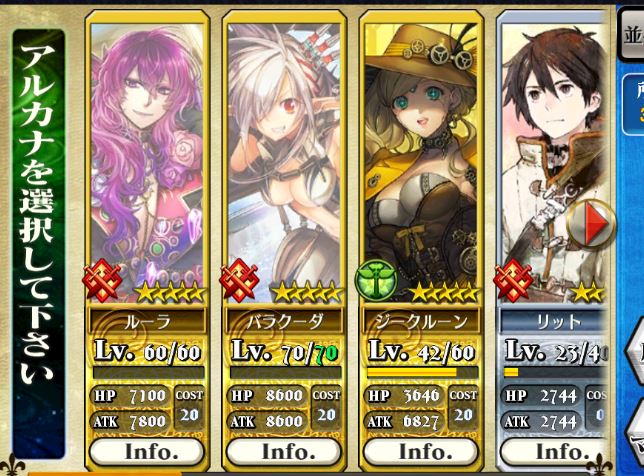The image size is (644, 476).
Task: Open Info. for ルーラ
Action: click(147, 452)
